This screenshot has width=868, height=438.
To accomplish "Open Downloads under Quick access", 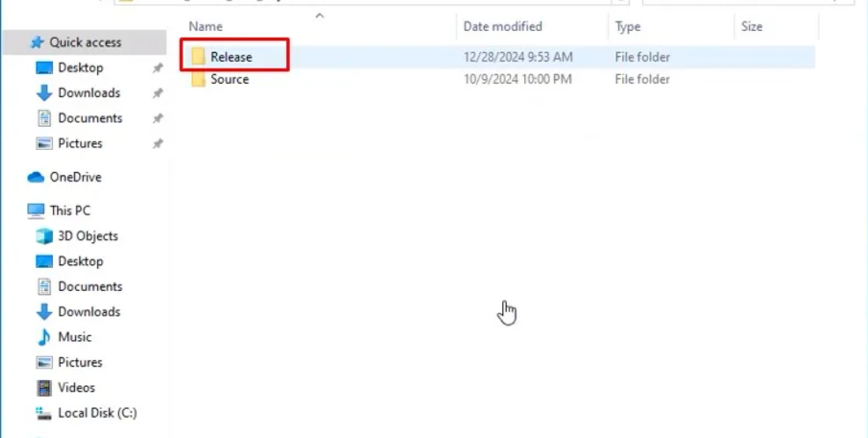I will [x=89, y=93].
